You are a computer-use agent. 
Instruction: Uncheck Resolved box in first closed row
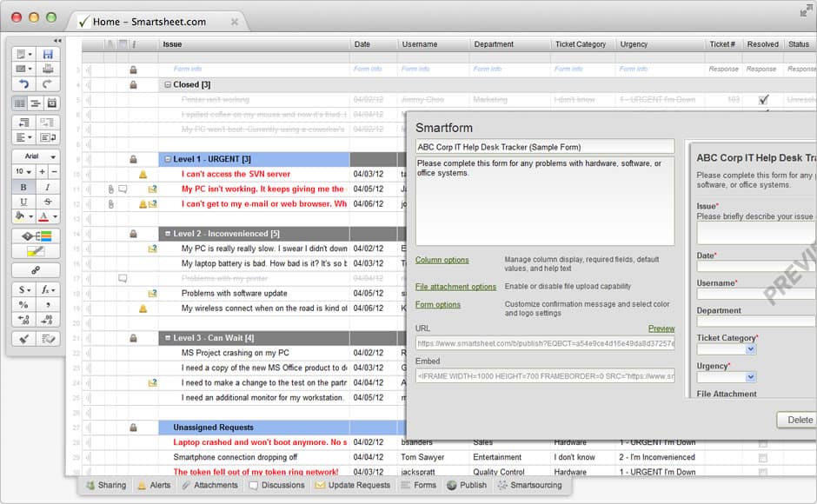point(763,100)
